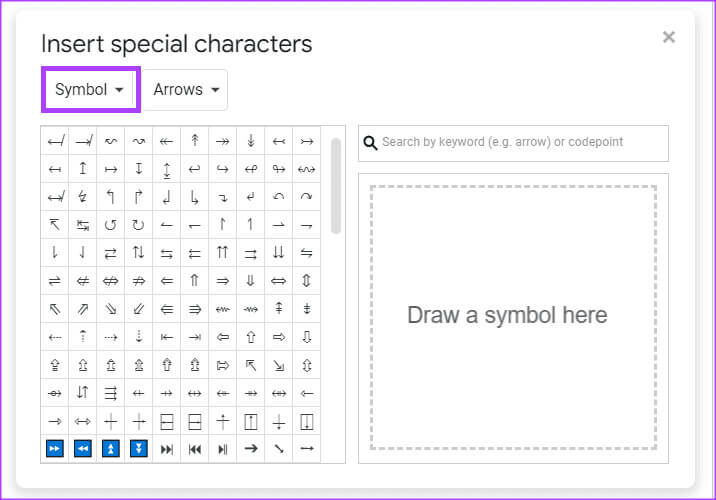
Task: Insert the south-east double arrow ⇘
Action: [x=111, y=309]
